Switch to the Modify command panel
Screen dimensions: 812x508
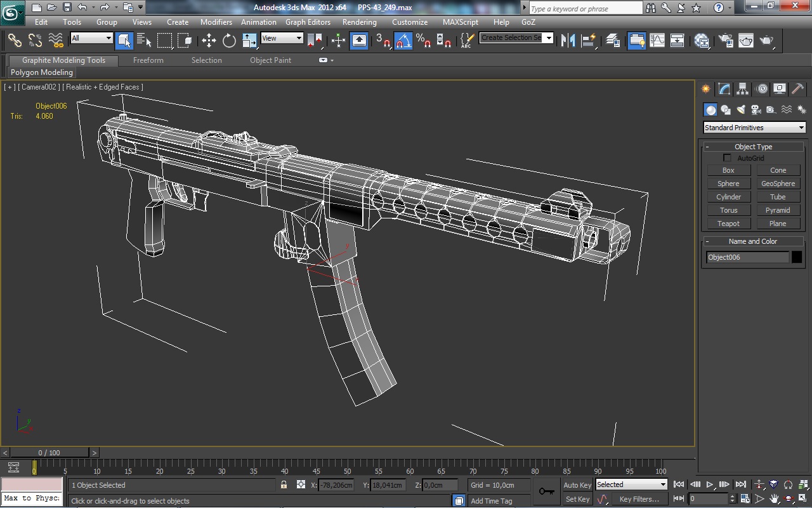coord(724,89)
